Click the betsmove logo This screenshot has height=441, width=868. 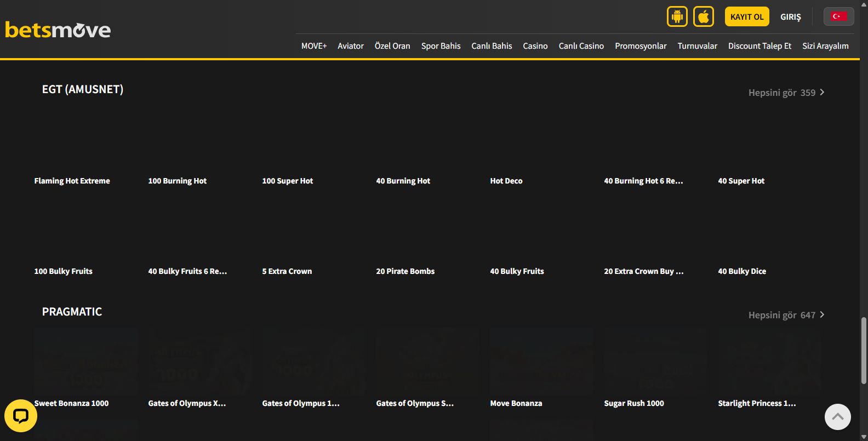pos(58,30)
